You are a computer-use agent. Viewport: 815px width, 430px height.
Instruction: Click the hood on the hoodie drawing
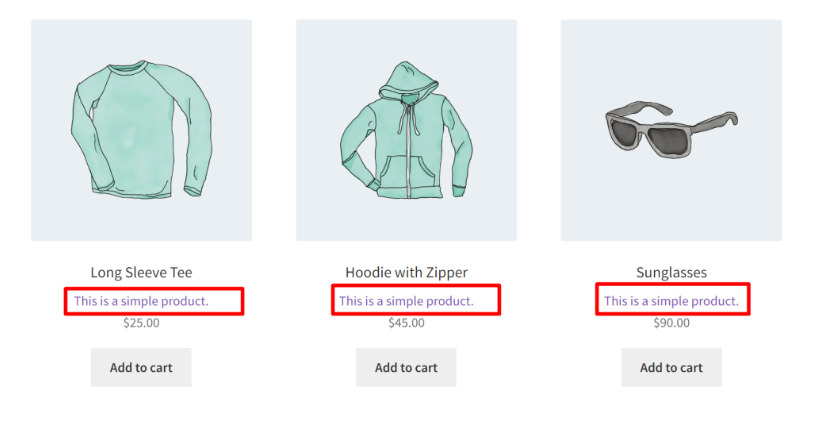pos(409,82)
